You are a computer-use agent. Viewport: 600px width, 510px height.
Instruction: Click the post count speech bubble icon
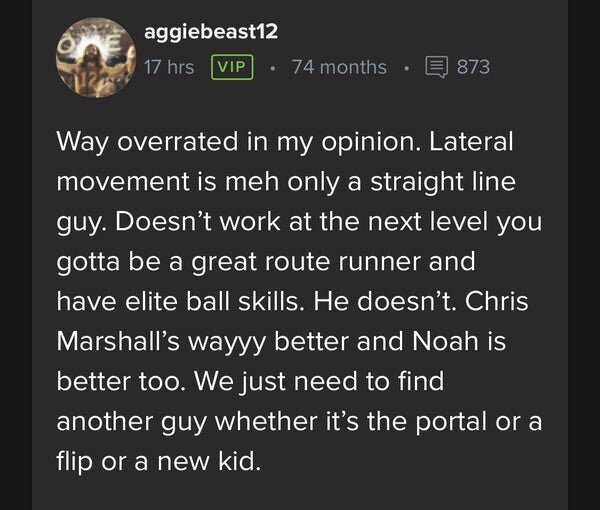pos(436,67)
